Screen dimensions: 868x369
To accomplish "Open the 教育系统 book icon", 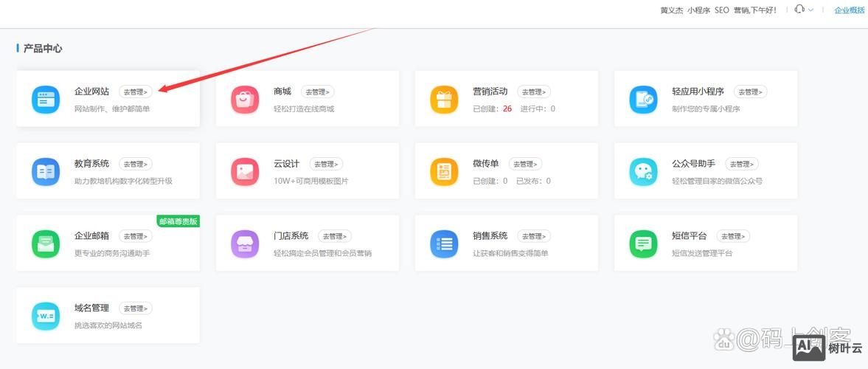I will [46, 172].
